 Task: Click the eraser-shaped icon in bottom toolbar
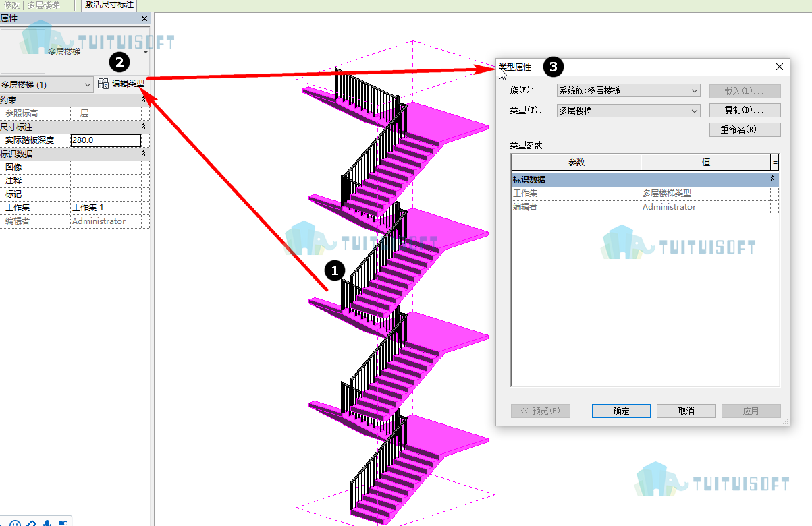tap(31, 523)
